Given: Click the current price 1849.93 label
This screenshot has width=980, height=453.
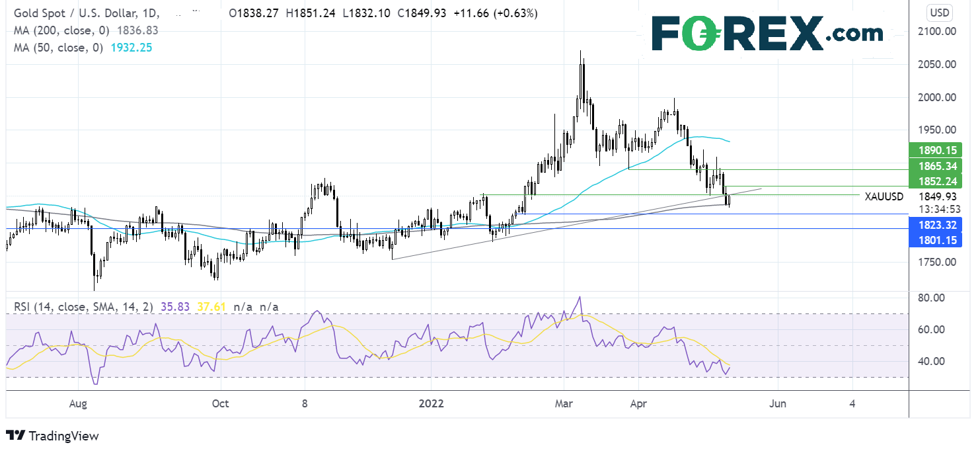Looking at the screenshot, I should (x=938, y=196).
